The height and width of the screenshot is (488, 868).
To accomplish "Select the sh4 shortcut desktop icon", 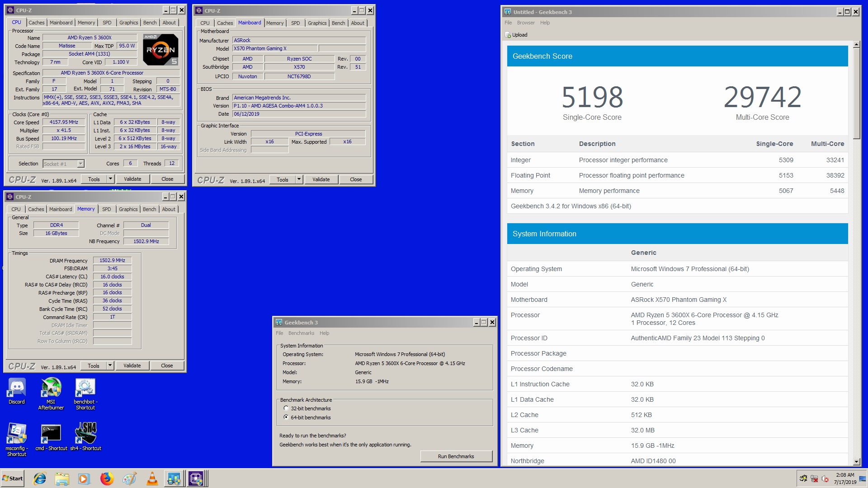I will coord(85,437).
